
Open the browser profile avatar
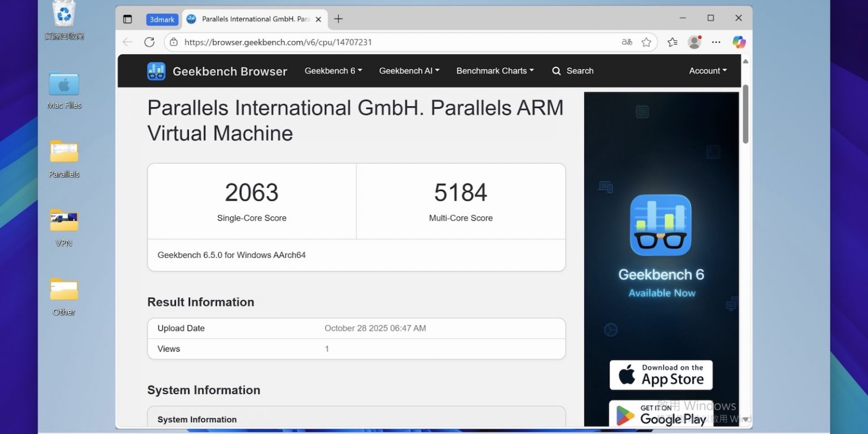click(x=694, y=42)
